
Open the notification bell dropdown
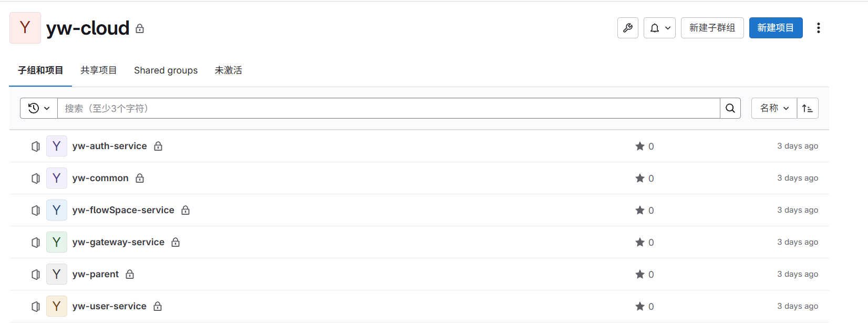point(659,28)
